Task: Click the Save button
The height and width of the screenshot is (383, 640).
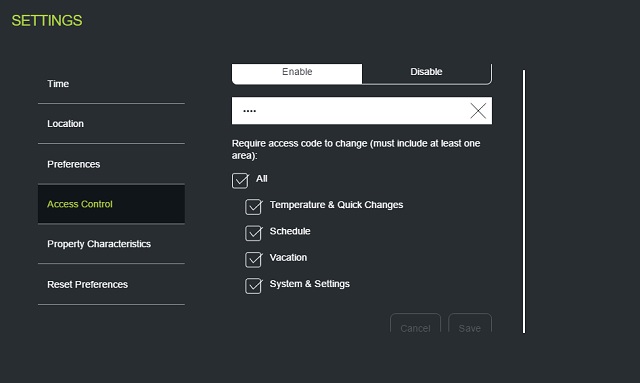Action: (470, 323)
